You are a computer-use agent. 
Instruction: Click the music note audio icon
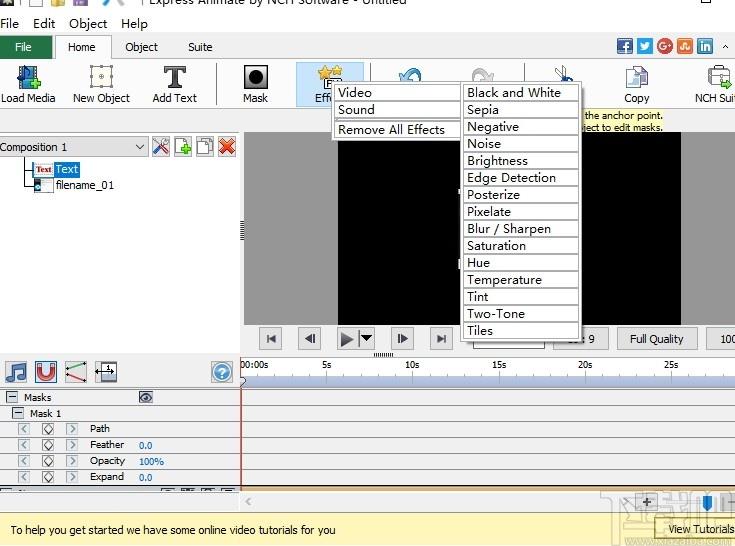pyautogui.click(x=16, y=372)
